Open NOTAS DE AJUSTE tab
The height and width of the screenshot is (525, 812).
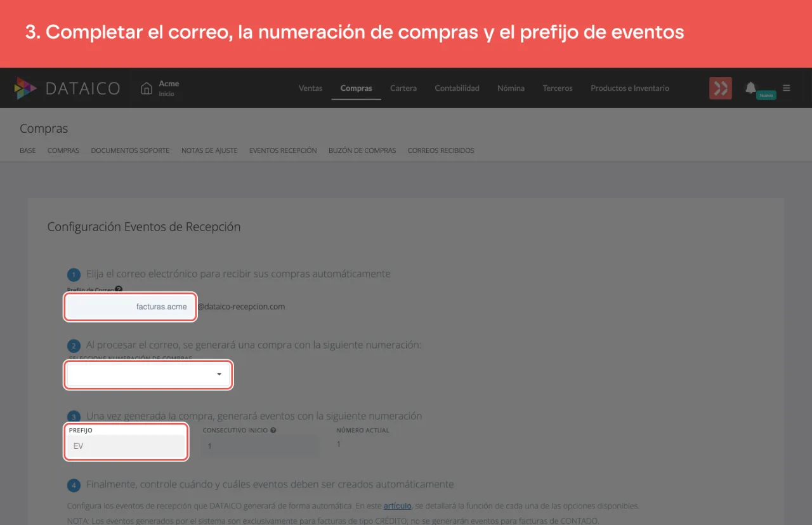pos(209,151)
